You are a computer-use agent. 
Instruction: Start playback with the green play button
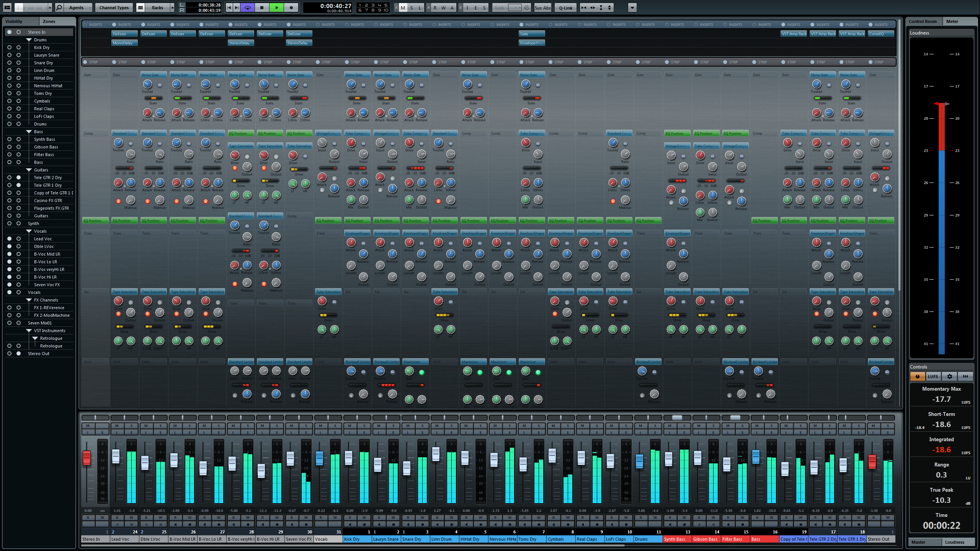pyautogui.click(x=277, y=7)
